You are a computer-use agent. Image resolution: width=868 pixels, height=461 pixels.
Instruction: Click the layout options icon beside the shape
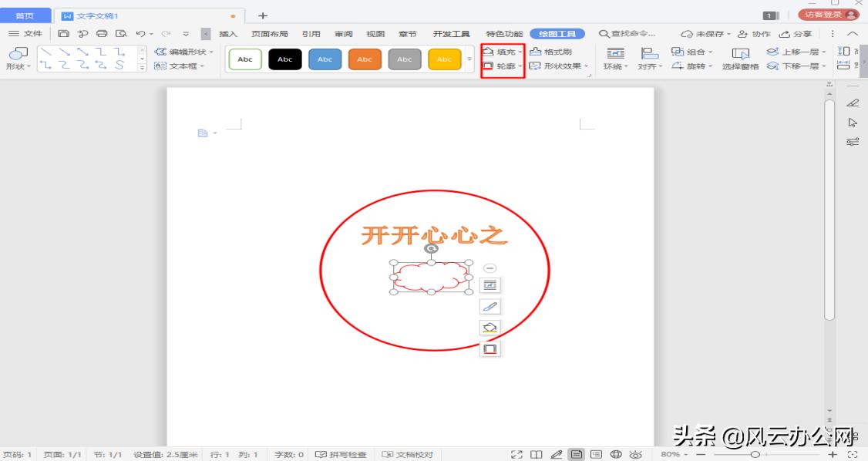tap(490, 285)
